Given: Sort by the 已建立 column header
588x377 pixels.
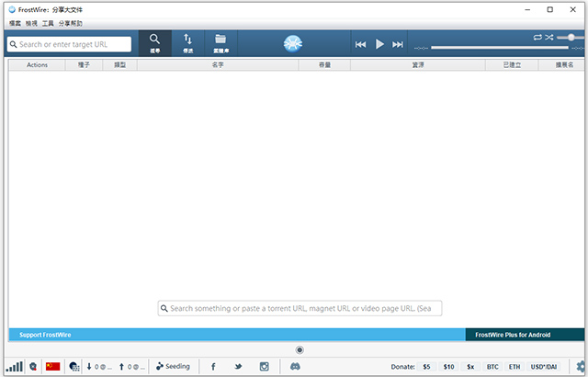Looking at the screenshot, I should (x=512, y=65).
